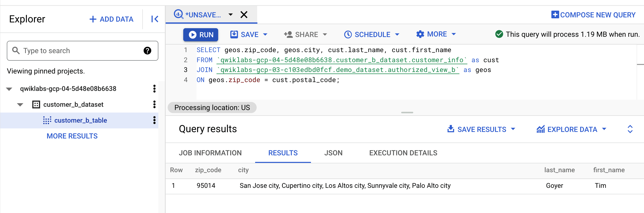The image size is (644, 213).
Task: Open the Execution Details tab
Action: tap(403, 153)
